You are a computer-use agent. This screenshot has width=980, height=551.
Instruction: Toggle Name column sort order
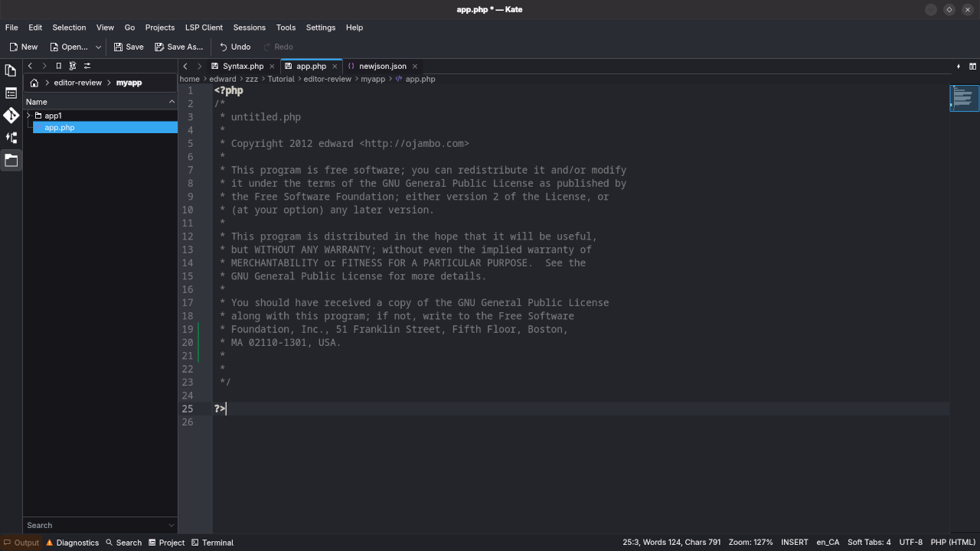tap(100, 102)
